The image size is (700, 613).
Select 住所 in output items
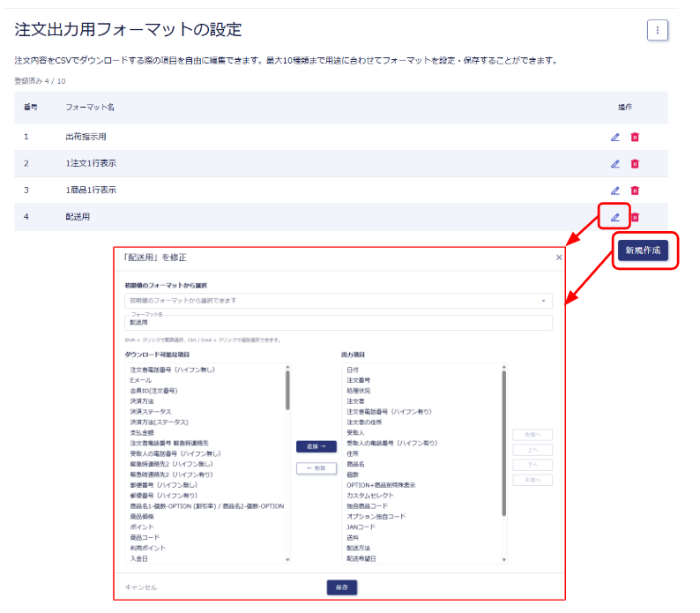pyautogui.click(x=353, y=453)
